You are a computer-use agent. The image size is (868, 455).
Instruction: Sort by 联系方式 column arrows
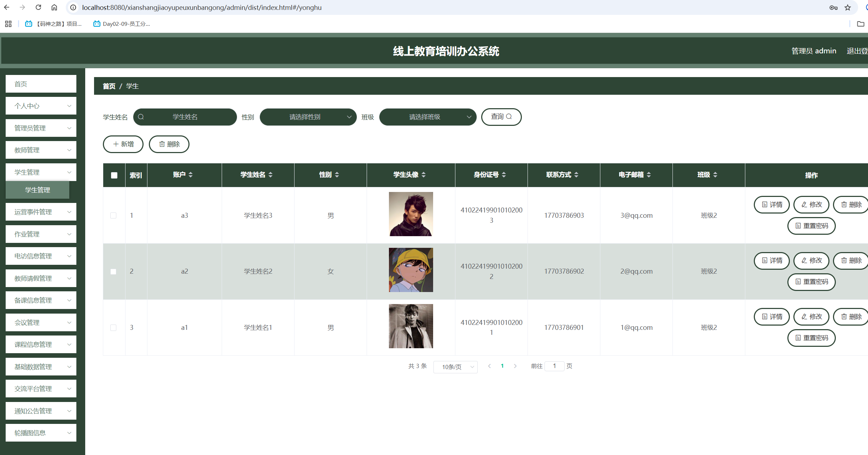pos(576,175)
